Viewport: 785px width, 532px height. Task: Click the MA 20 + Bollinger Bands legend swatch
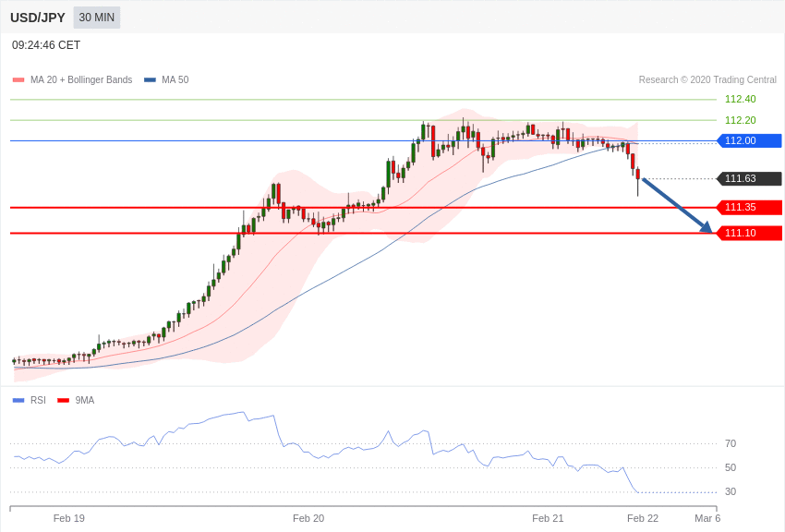18,80
